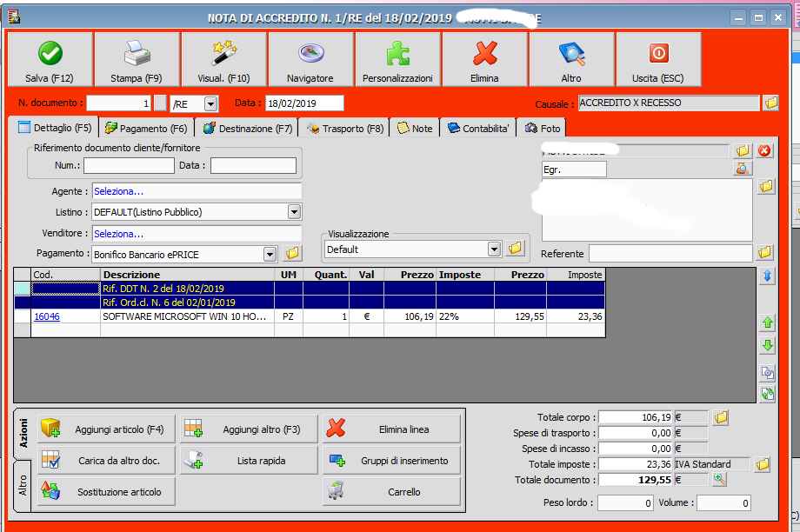800x532 pixels.
Task: Switch to the Pagamento (F6) tab
Action: click(x=146, y=129)
